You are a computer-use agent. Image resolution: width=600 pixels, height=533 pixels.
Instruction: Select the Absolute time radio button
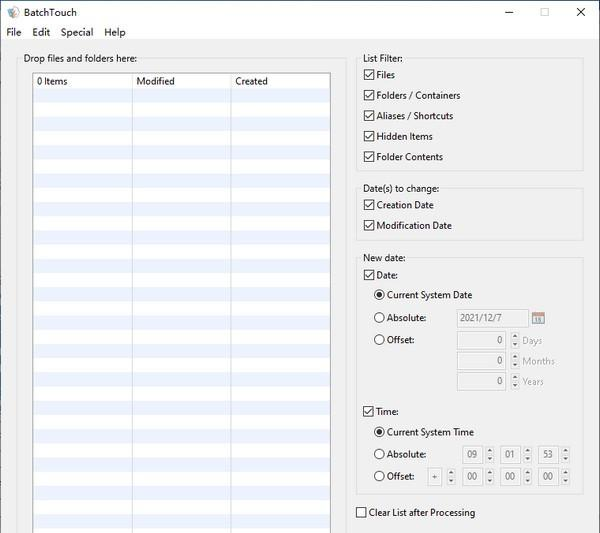[x=379, y=454]
